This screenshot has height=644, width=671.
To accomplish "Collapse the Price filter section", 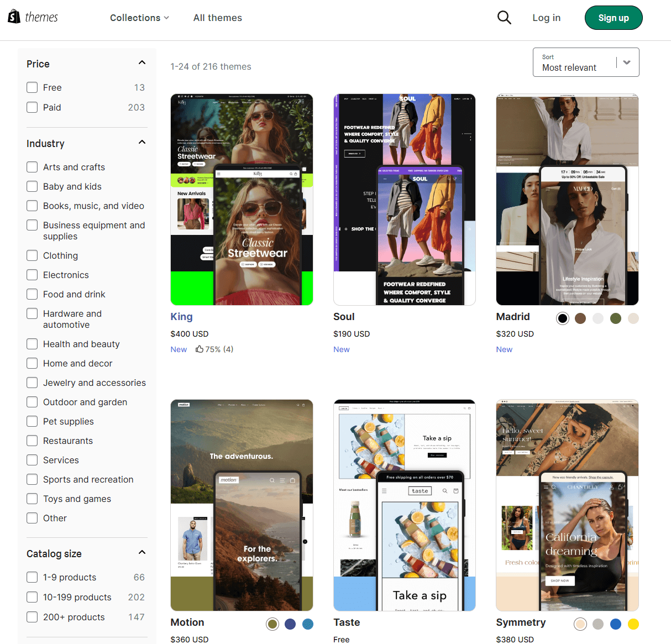I will 141,62.
